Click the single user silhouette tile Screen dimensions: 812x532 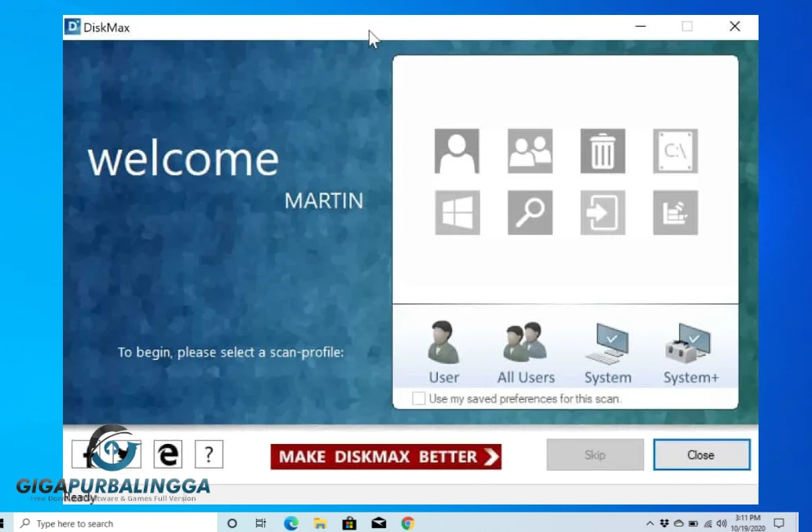click(x=457, y=151)
